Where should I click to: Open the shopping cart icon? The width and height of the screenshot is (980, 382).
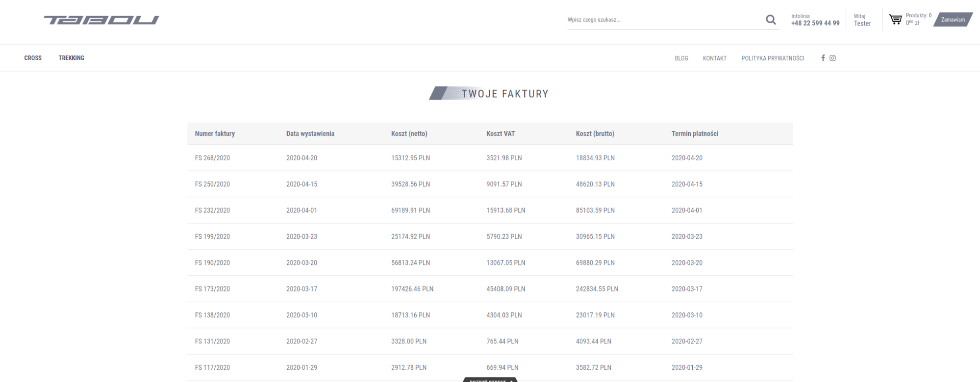coord(895,20)
